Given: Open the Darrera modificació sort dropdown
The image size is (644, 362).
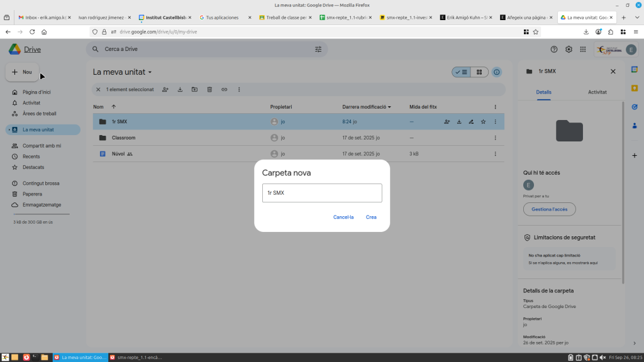Looking at the screenshot, I should pyautogui.click(x=389, y=107).
